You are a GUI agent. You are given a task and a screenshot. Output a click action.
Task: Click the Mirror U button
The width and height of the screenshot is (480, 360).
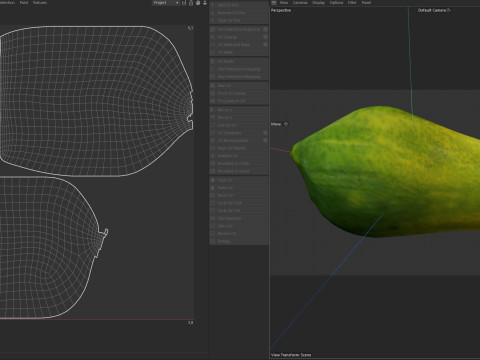point(239,110)
